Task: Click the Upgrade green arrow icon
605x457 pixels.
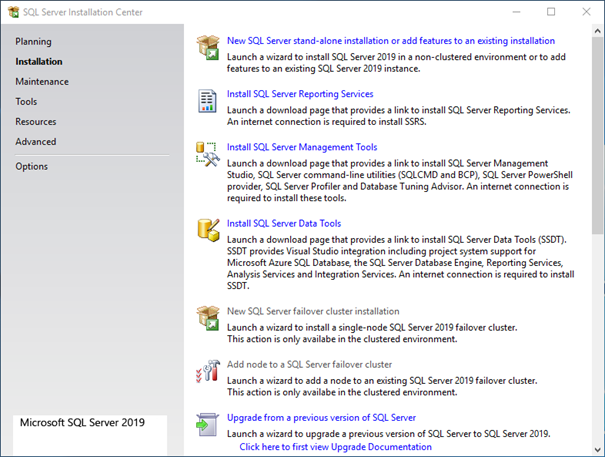Action: pyautogui.click(x=207, y=425)
